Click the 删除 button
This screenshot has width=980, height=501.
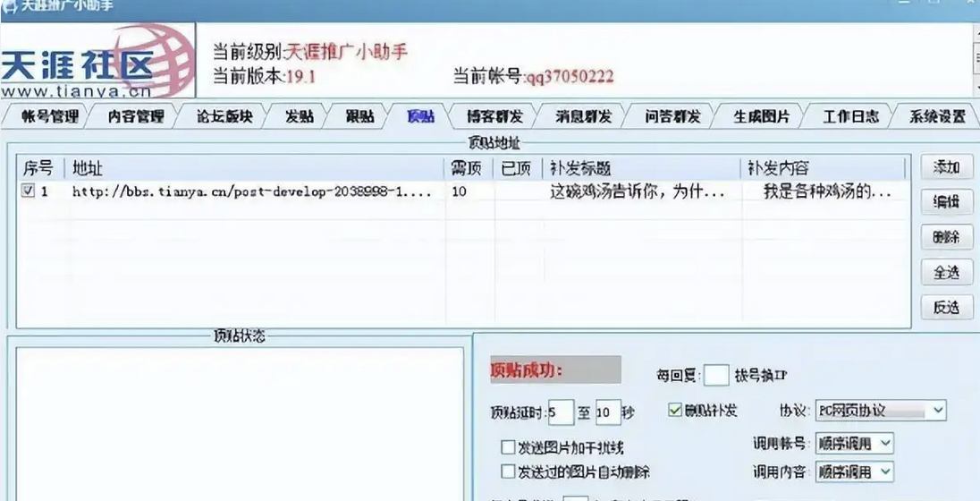point(946,237)
